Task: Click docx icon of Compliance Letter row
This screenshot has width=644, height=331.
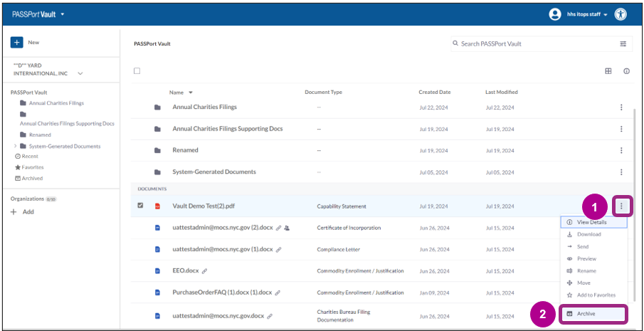Action: coord(157,249)
